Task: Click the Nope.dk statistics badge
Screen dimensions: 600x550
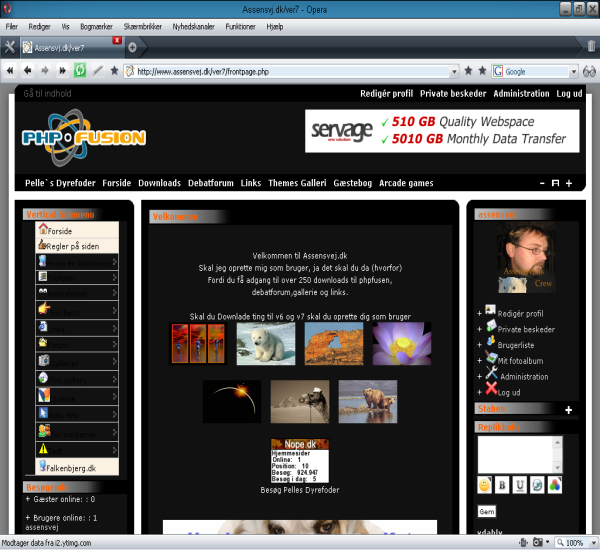Action: (300, 460)
